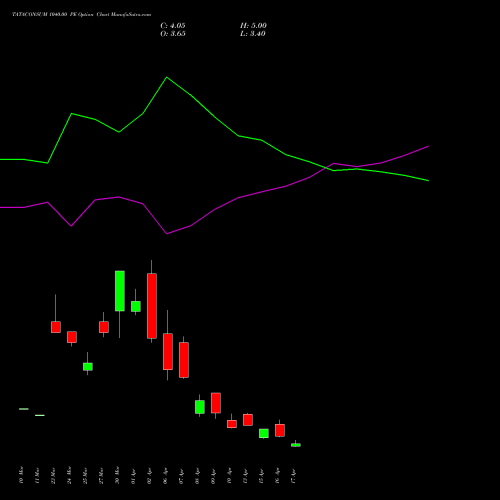
Task: Select the high value H: 5.00
Action: tap(253, 26)
